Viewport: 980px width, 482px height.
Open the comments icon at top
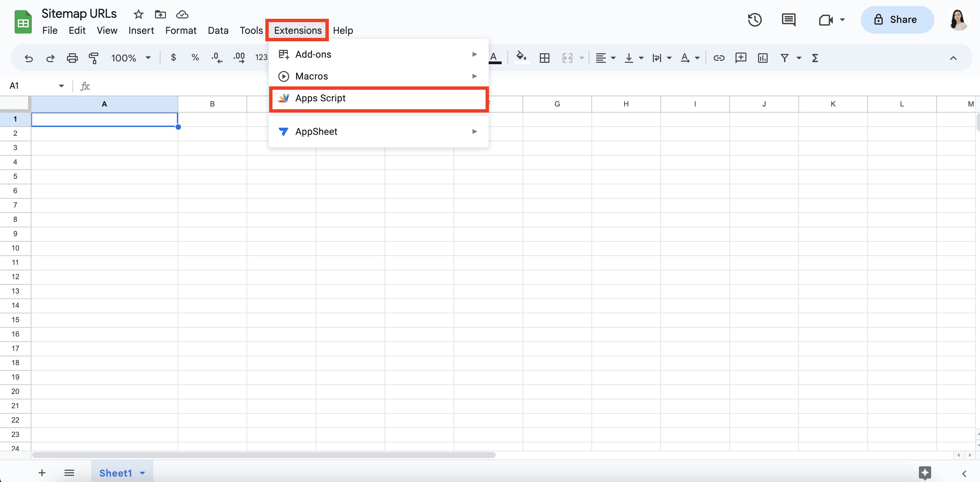[788, 20]
